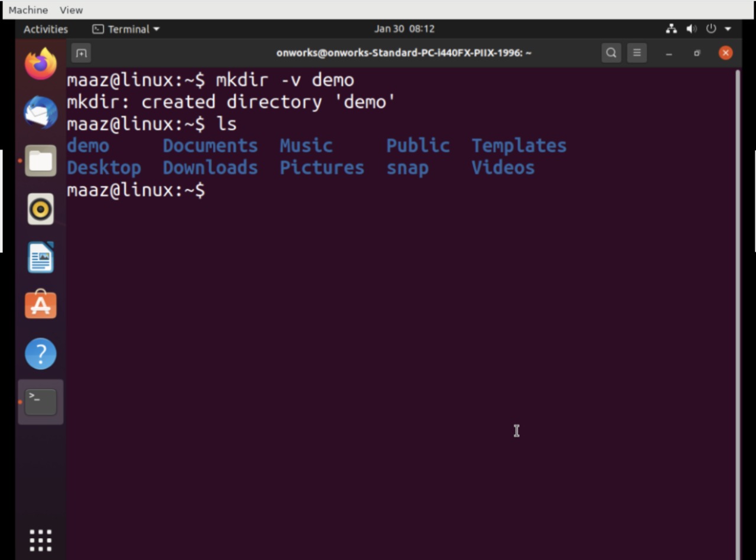Open the Help application
Image resolution: width=756 pixels, height=560 pixels.
[x=40, y=353]
